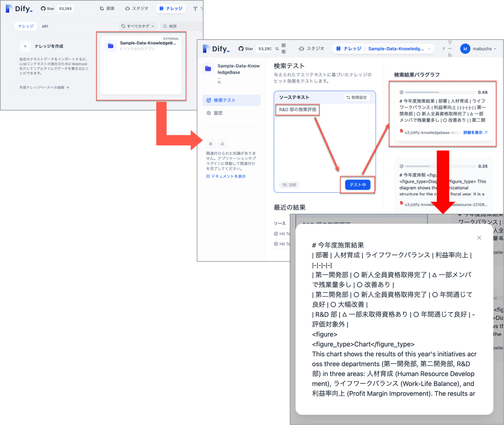Close the 今年度施策結果 detail dialog
The width and height of the screenshot is (504, 425).
[x=479, y=238]
